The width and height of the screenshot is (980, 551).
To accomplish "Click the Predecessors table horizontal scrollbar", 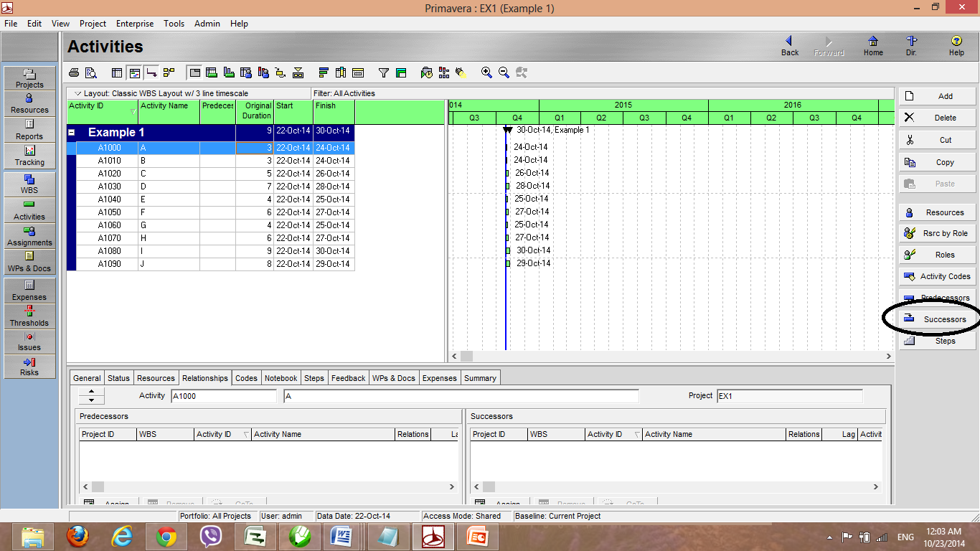I will tap(269, 486).
